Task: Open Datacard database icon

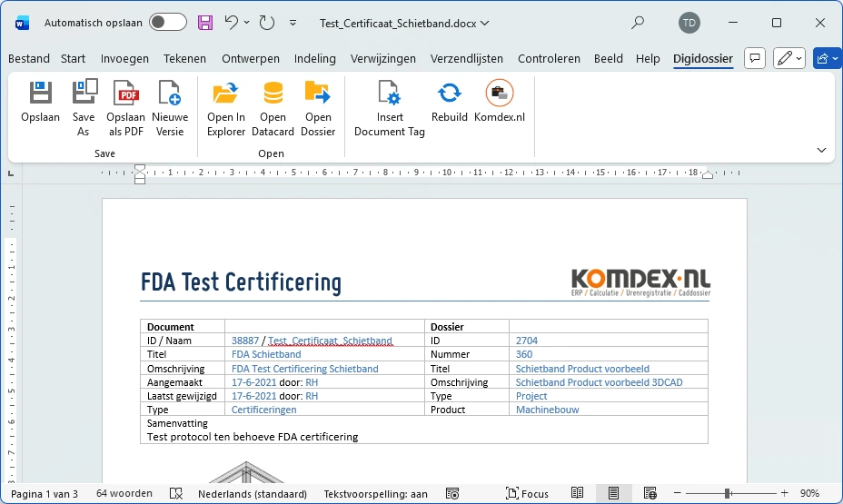Action: 273,93
